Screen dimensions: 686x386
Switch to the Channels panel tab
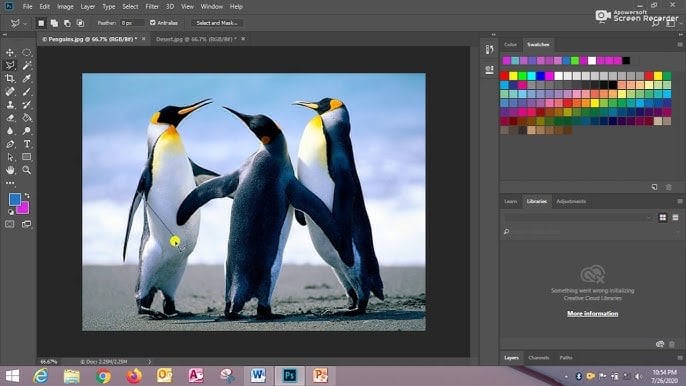(539, 358)
